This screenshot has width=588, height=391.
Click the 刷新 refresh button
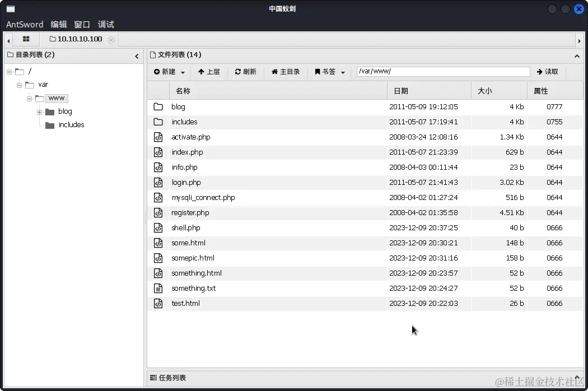coord(246,72)
